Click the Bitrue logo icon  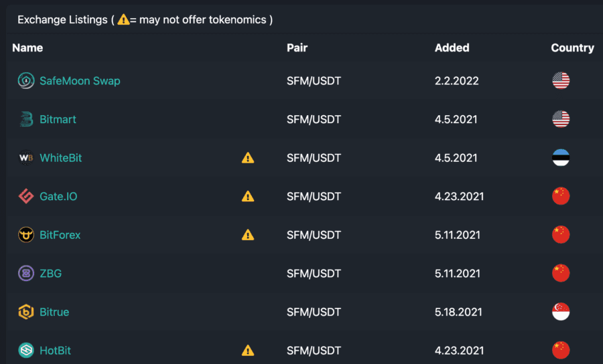pos(26,312)
